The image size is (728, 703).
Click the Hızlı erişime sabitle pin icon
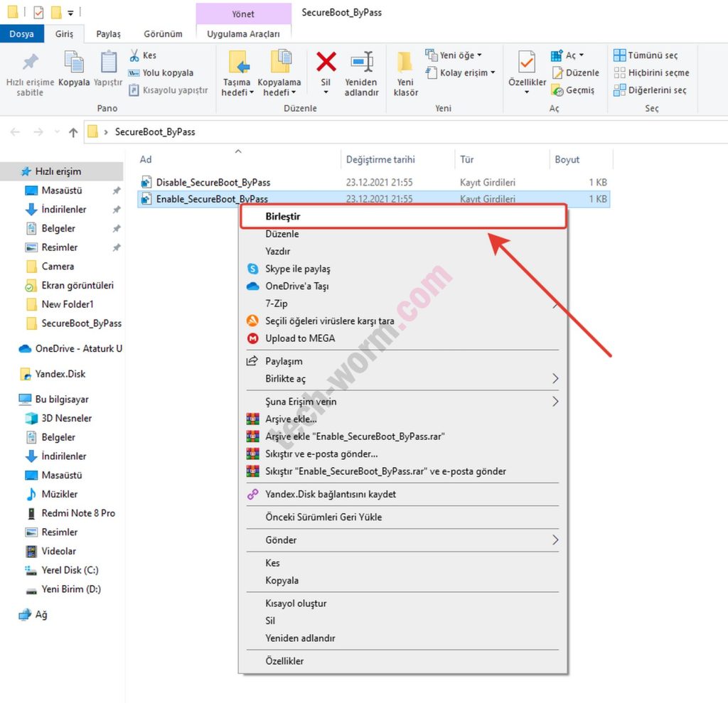pos(30,63)
